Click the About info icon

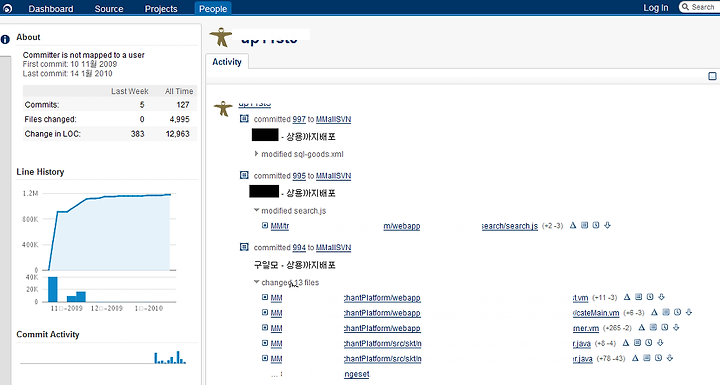click(x=6, y=40)
